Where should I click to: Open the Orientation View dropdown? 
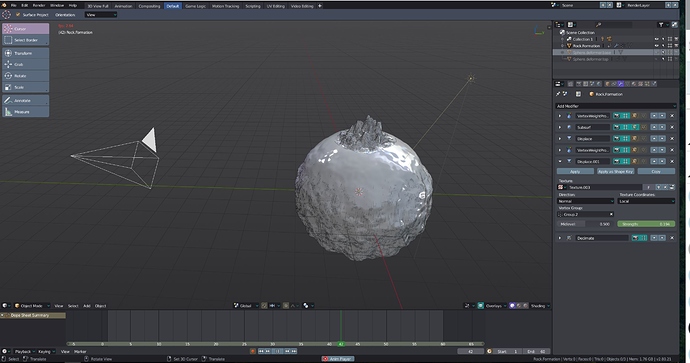(101, 15)
